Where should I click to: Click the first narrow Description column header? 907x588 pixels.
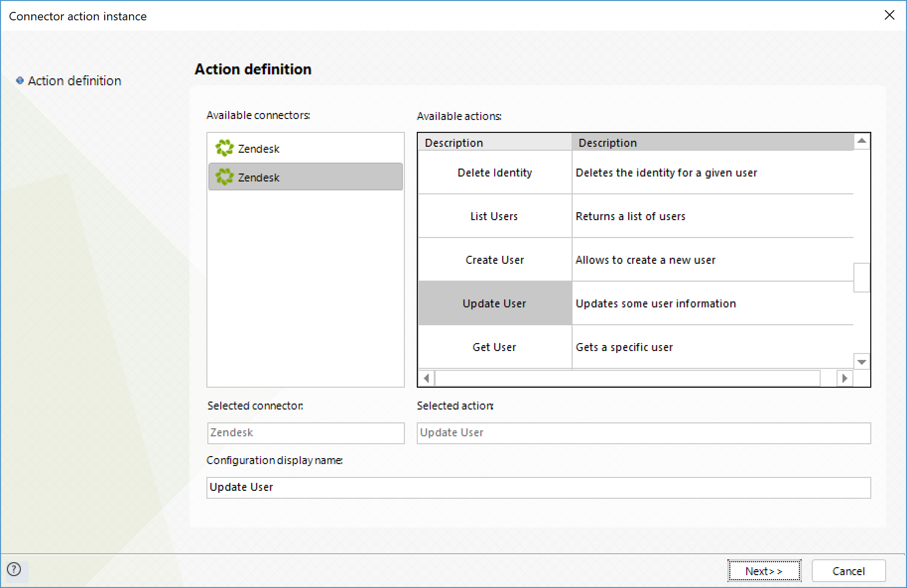coord(495,142)
